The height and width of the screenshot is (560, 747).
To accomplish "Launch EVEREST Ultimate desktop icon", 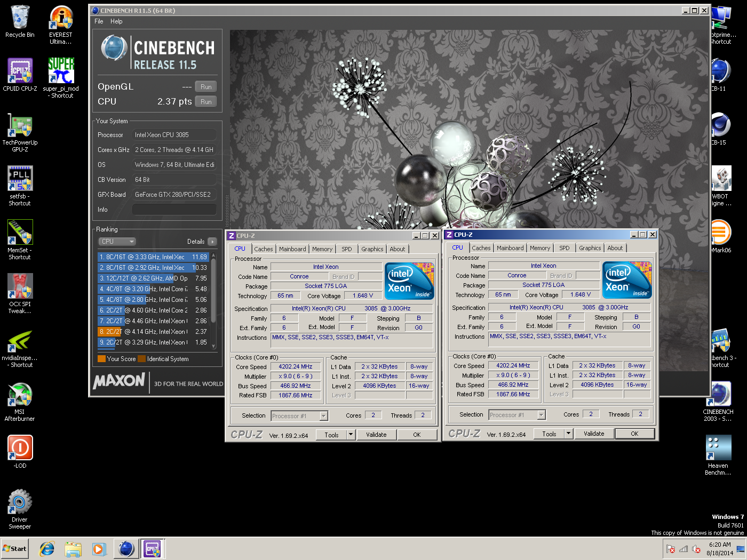I will (x=61, y=25).
